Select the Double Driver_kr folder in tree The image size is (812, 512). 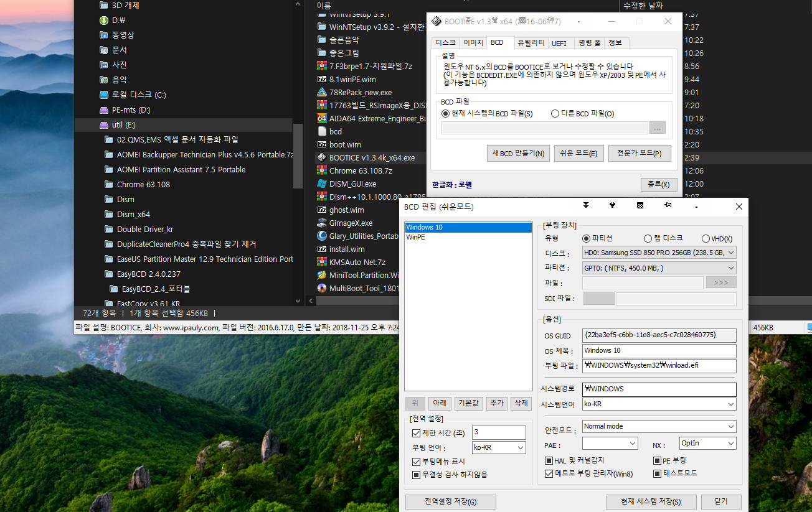coord(144,229)
